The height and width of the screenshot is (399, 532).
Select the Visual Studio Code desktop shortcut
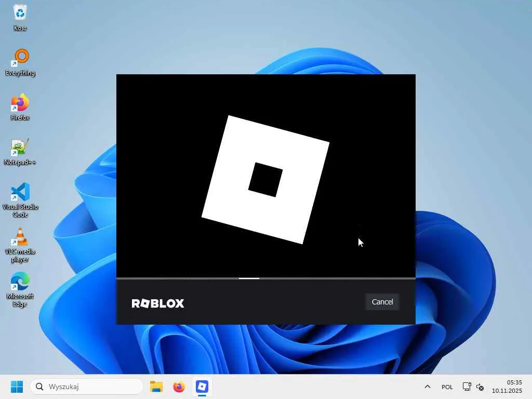click(20, 200)
